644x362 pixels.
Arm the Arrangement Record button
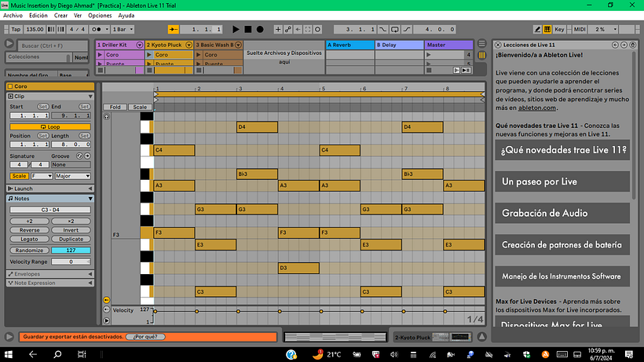260,29
